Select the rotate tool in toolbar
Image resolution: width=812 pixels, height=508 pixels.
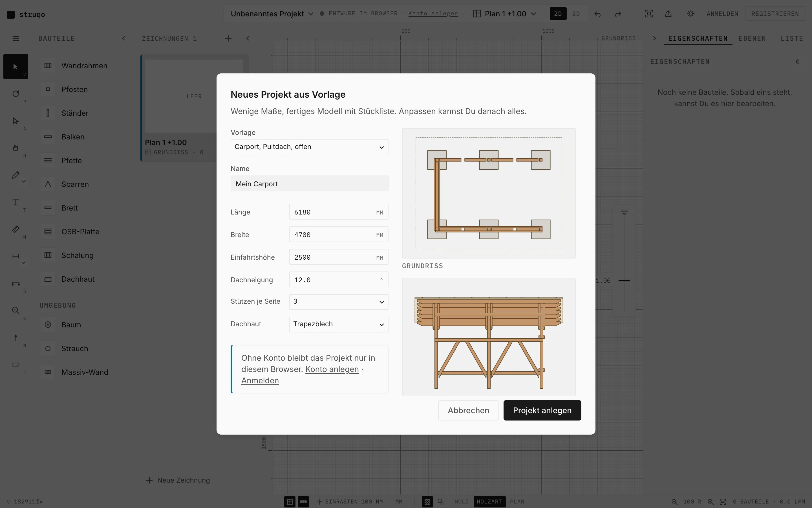[x=16, y=94]
